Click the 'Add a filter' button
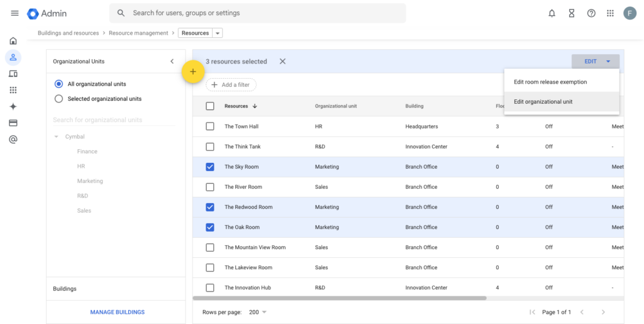Viewport: 644px width, 324px height. 231,85
